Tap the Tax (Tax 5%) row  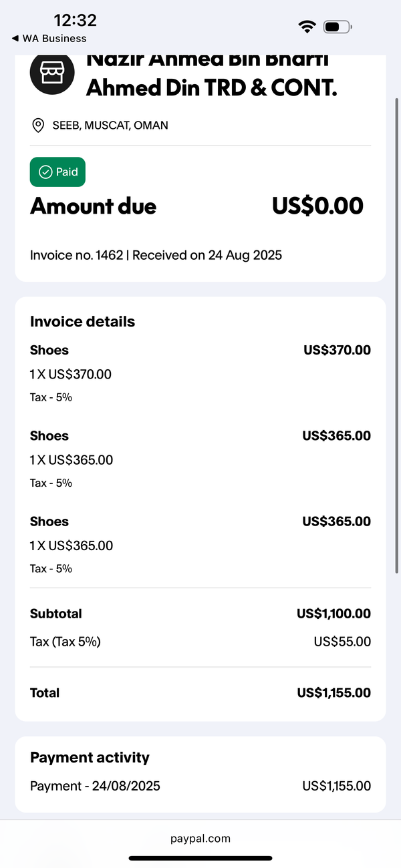(x=200, y=642)
